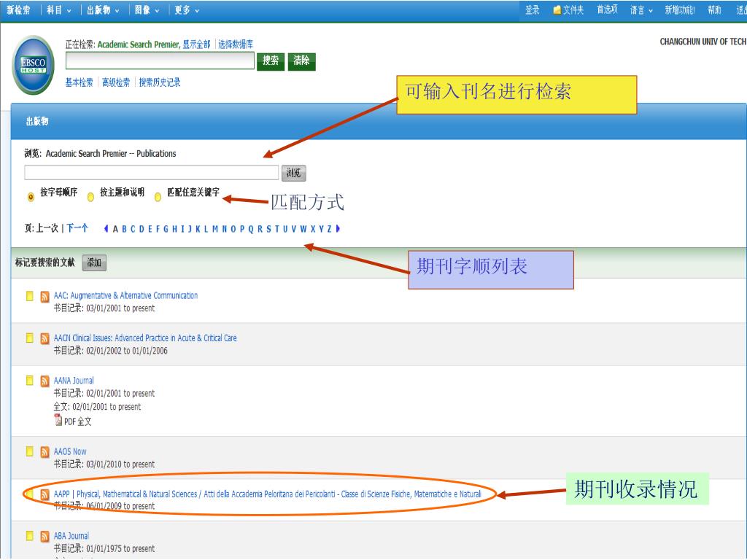Screen dimensions: 747x560
Task: Open the 基本检索 link
Action: click(x=79, y=82)
